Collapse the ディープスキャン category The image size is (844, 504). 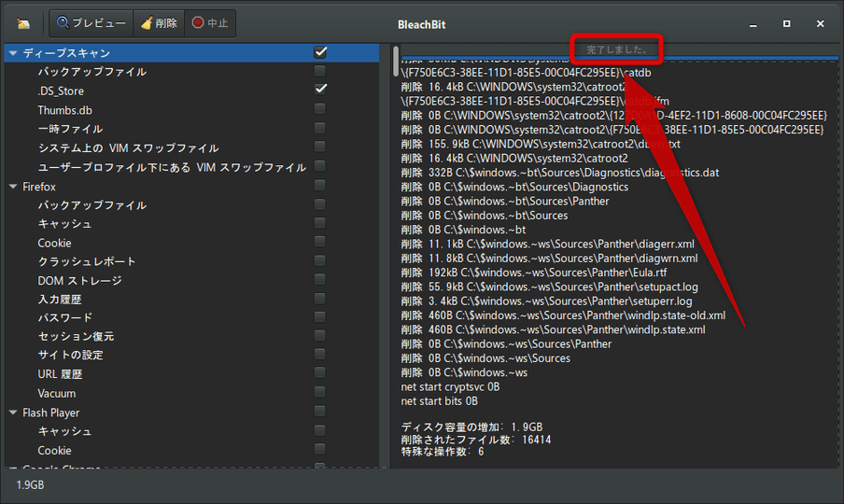click(x=13, y=52)
